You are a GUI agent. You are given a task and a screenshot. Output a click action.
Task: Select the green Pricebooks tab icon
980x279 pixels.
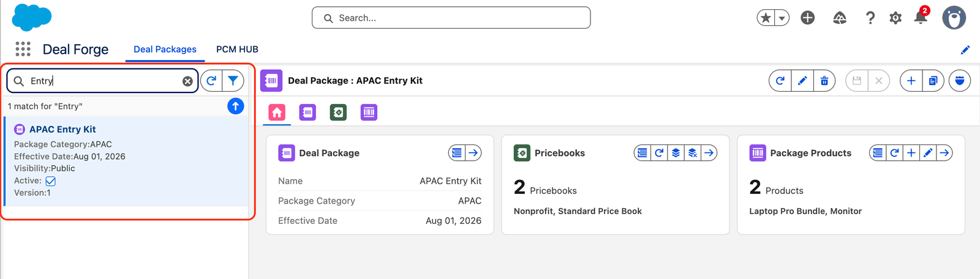pyautogui.click(x=338, y=113)
